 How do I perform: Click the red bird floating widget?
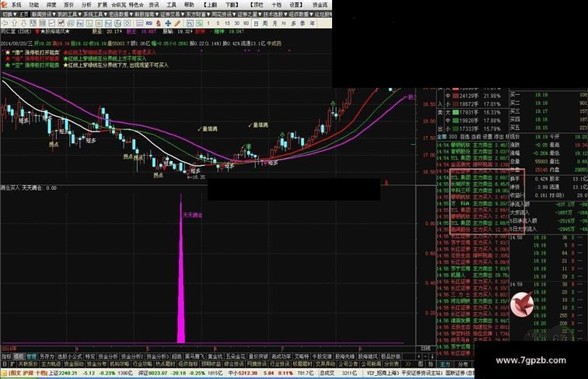point(522,304)
